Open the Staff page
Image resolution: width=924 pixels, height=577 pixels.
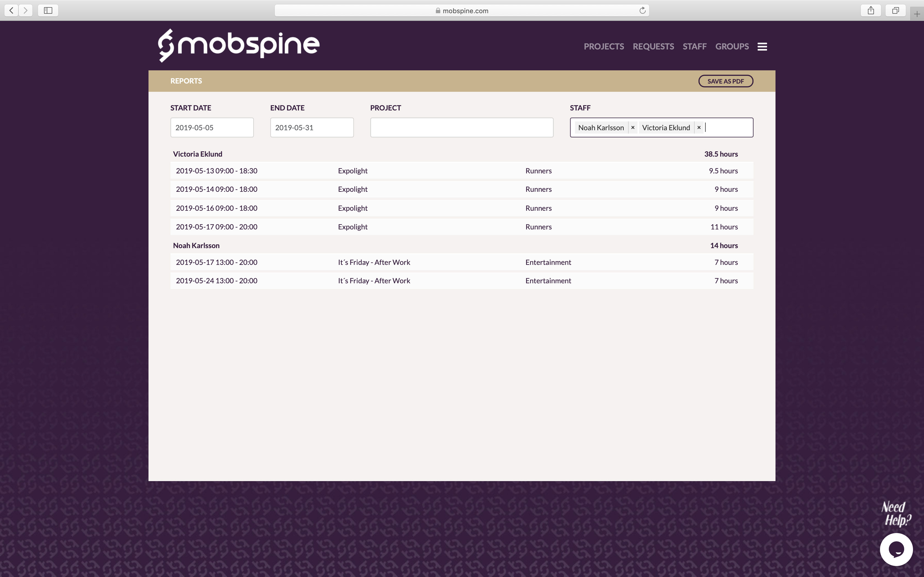[694, 46]
